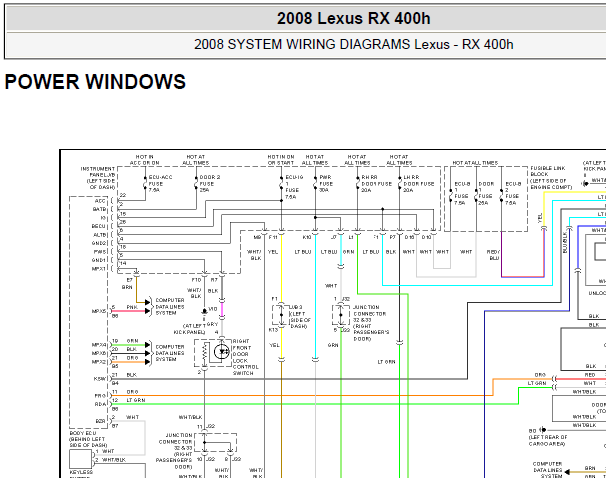The image size is (606, 478).
Task: Click the RED/BLU wire color label
Action: [494, 255]
